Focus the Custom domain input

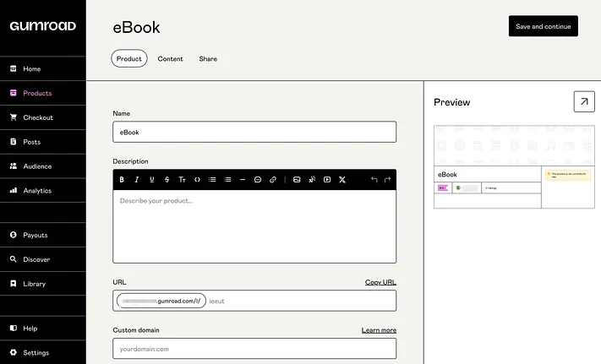(254, 349)
